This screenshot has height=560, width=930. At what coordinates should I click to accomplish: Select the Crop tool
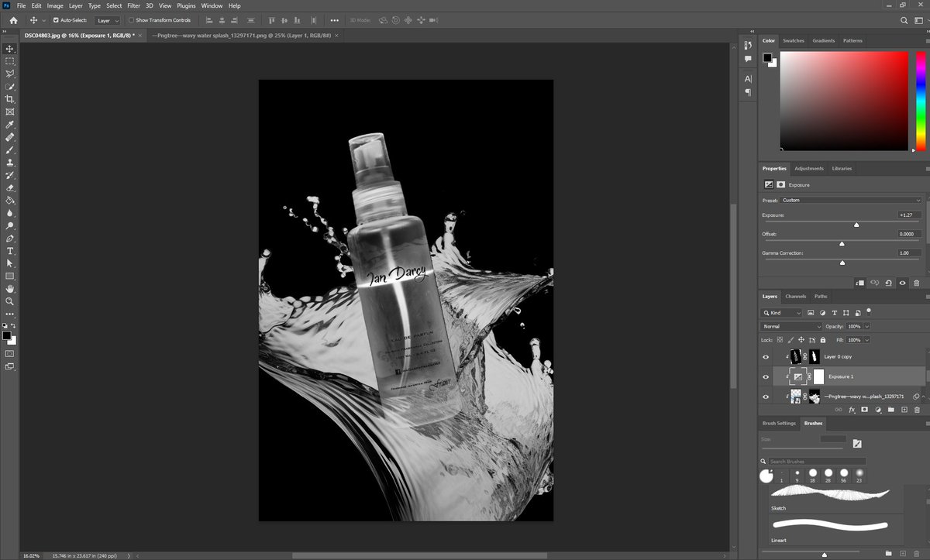[10, 99]
